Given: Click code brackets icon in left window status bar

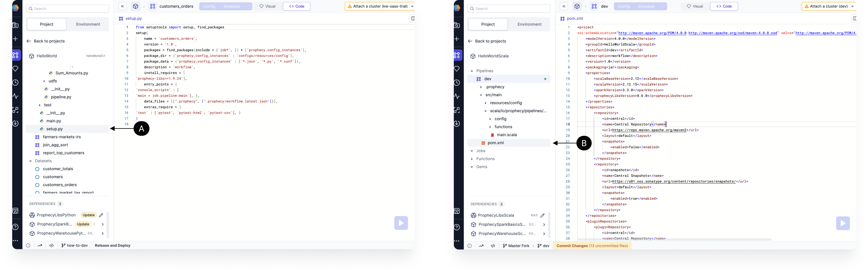Looking at the screenshot, I should tap(52, 245).
